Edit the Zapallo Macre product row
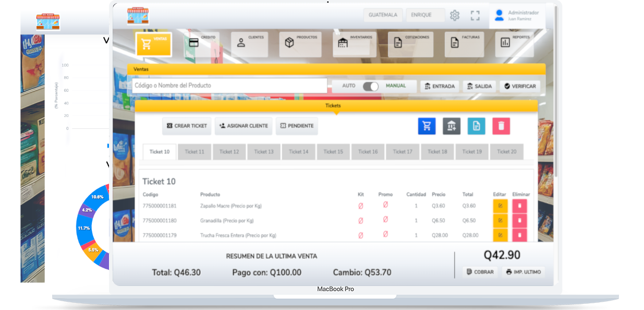The width and height of the screenshot is (644, 310). point(500,206)
